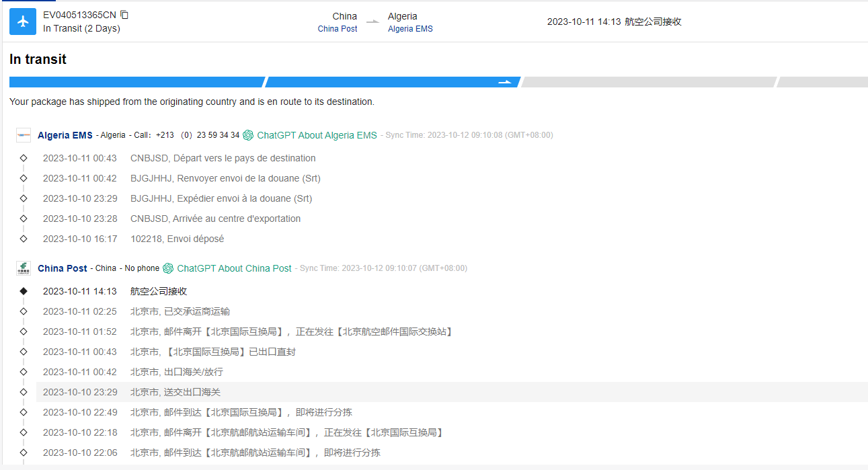Screen dimensions: 868x470
Task: Click the arrow icon in progress bar
Action: pyautogui.click(x=504, y=82)
